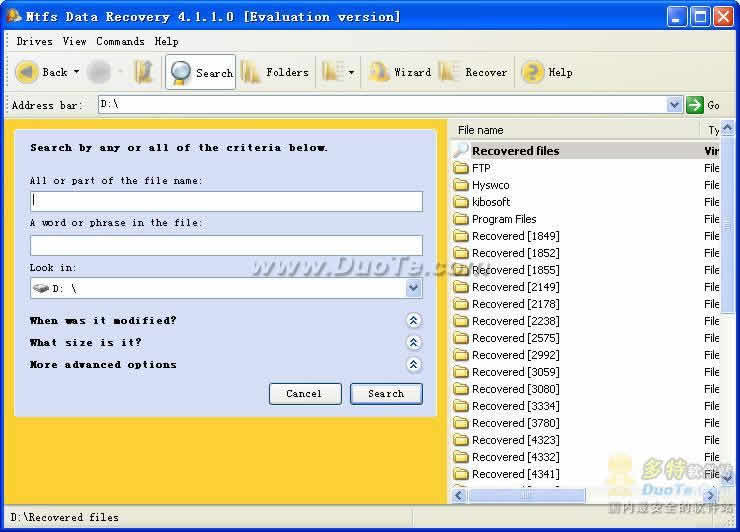Click the window title bar app icon
The height and width of the screenshot is (532, 740).
14,16
